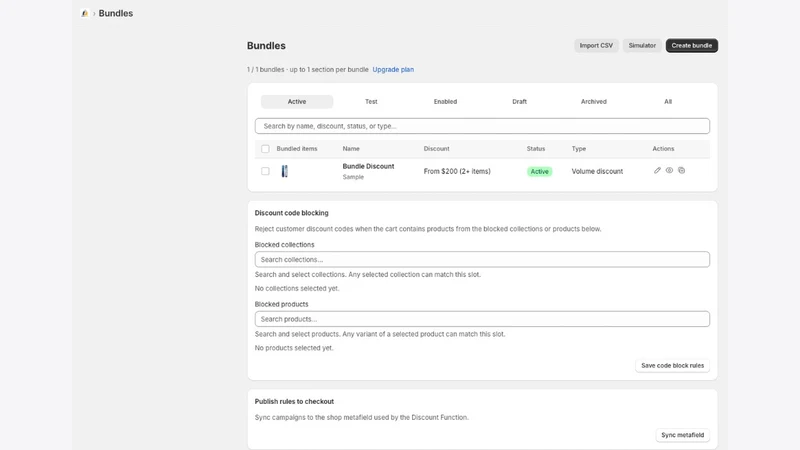The image size is (800, 450).
Task: Click the green Active status badge
Action: (539, 171)
